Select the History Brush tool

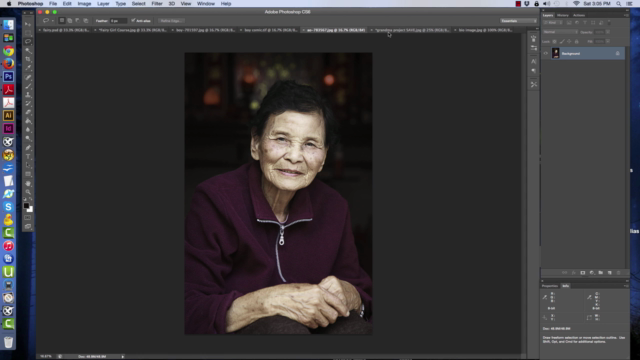click(28, 104)
